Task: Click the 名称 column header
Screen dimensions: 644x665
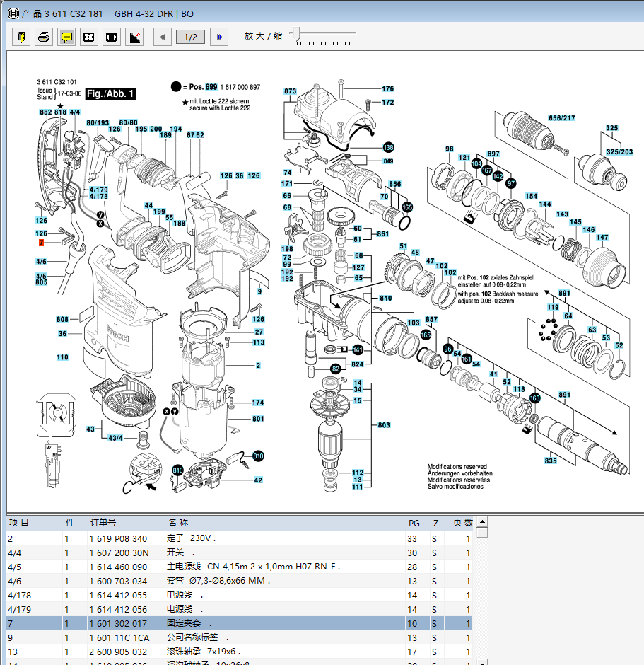Action: pos(178,523)
